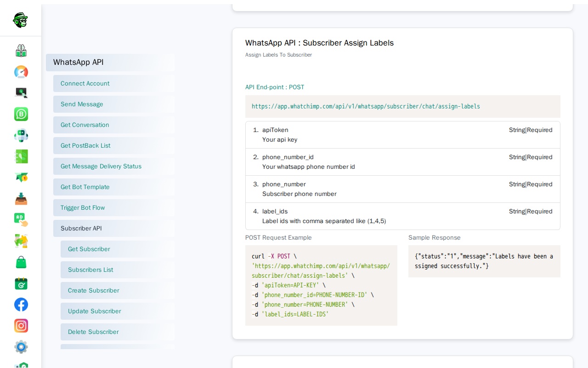The height and width of the screenshot is (368, 588).
Task: Click the calendar checkmark sidebar icon
Action: [x=21, y=283]
